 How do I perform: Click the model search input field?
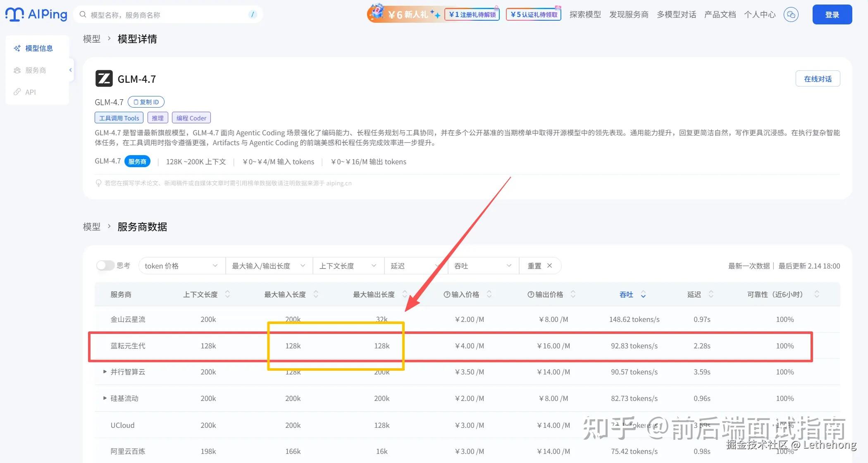pyautogui.click(x=165, y=14)
